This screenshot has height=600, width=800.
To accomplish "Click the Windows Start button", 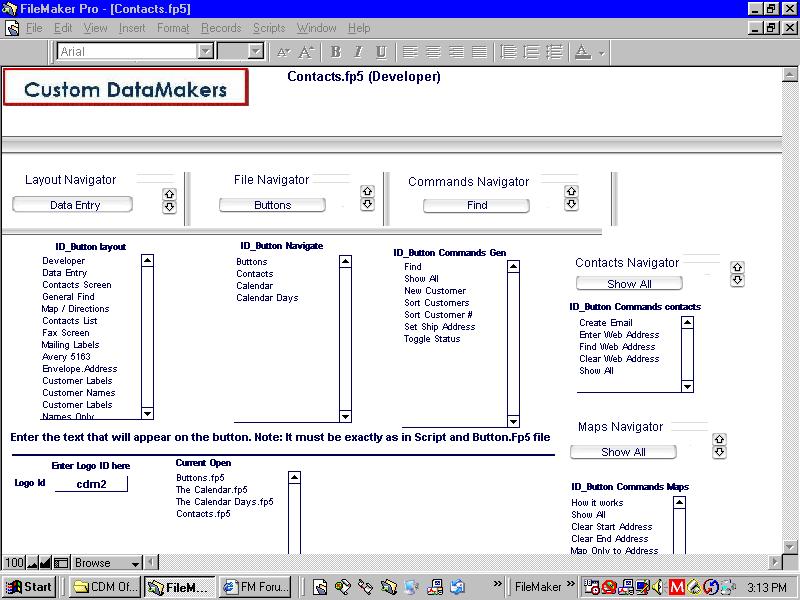I will (x=29, y=587).
